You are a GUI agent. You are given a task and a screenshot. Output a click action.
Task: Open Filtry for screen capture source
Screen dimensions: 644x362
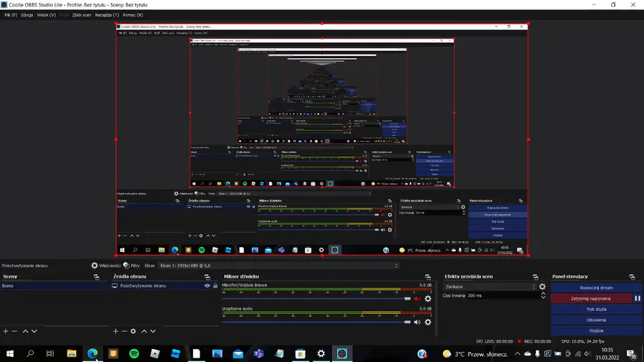pos(132,265)
